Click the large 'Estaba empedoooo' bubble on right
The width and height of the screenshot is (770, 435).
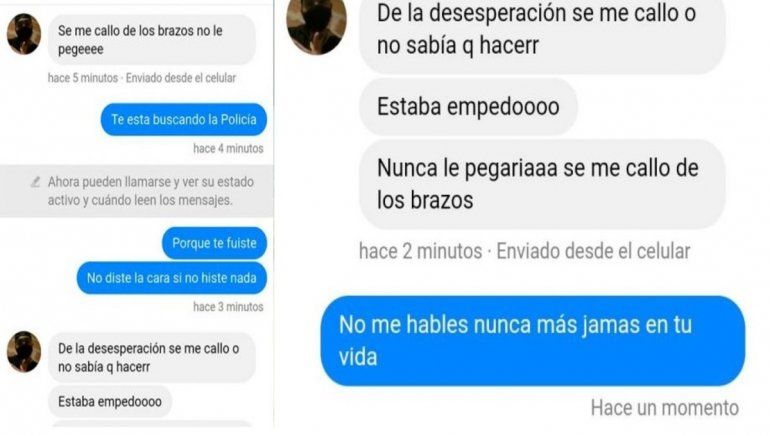(468, 107)
